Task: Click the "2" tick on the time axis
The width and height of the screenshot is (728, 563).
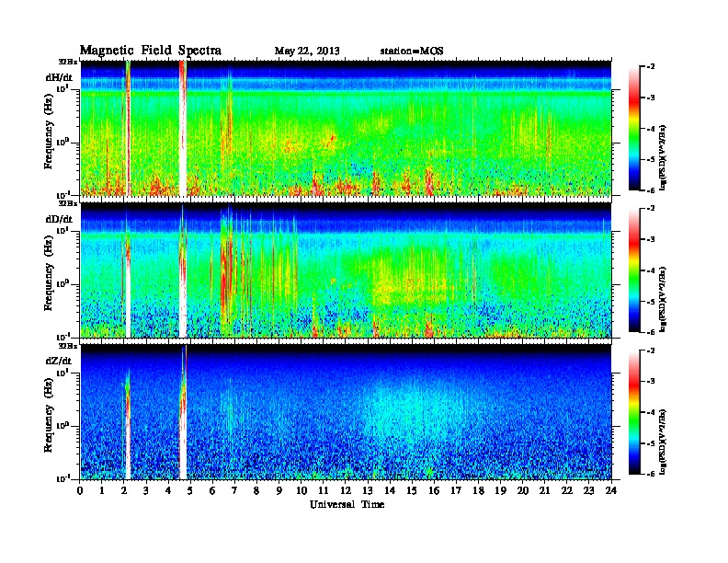Action: [124, 491]
